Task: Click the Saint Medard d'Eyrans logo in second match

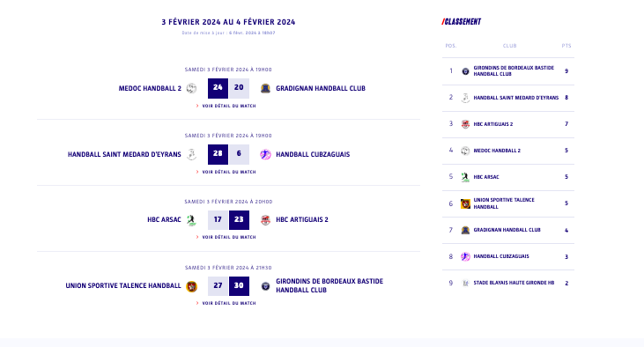Action: point(191,154)
